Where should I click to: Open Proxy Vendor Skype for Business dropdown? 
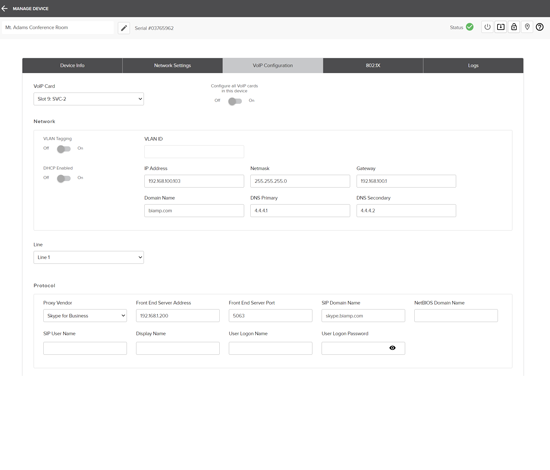(85, 316)
